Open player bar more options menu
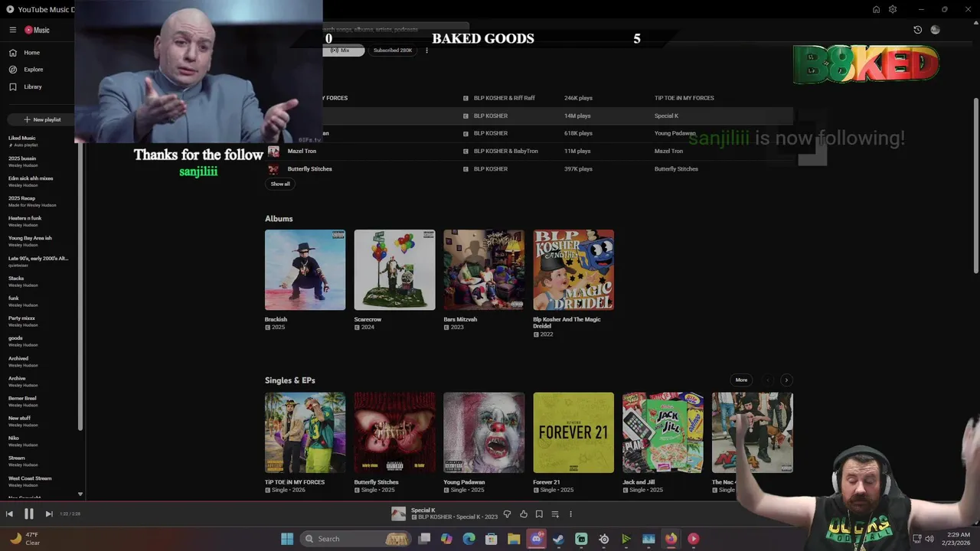Image resolution: width=980 pixels, height=551 pixels. [x=570, y=514]
